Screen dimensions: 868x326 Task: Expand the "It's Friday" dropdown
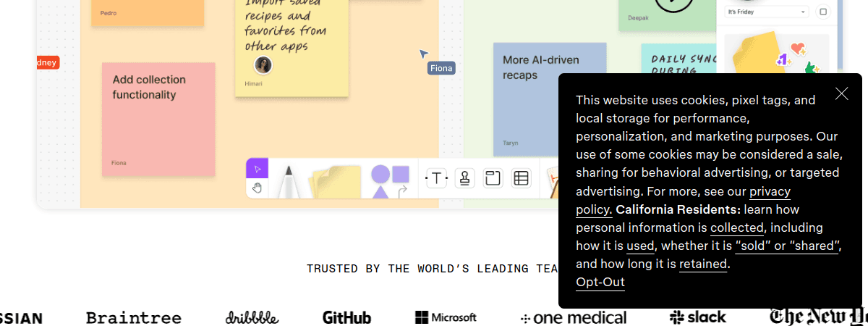(x=767, y=12)
